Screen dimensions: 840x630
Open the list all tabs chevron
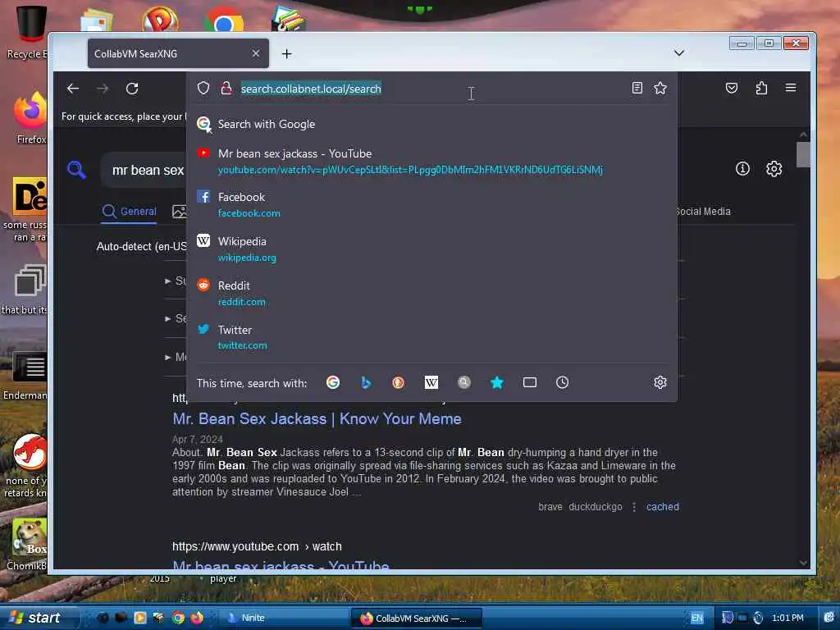678,52
